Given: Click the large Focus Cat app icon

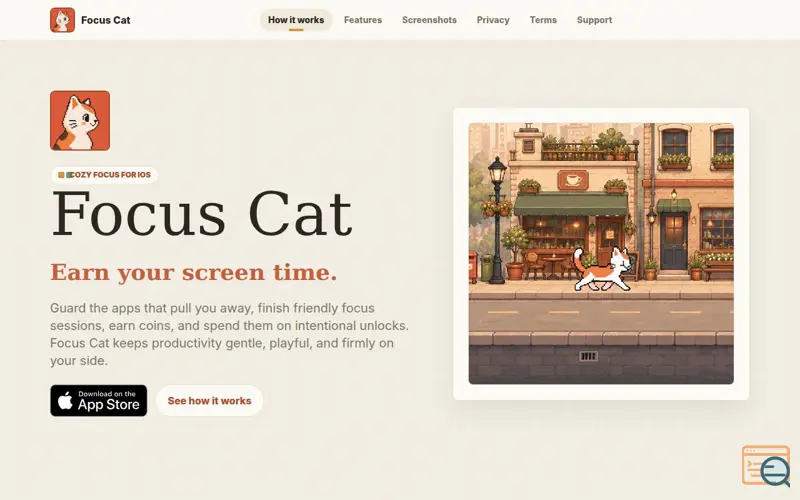Looking at the screenshot, I should [x=80, y=120].
